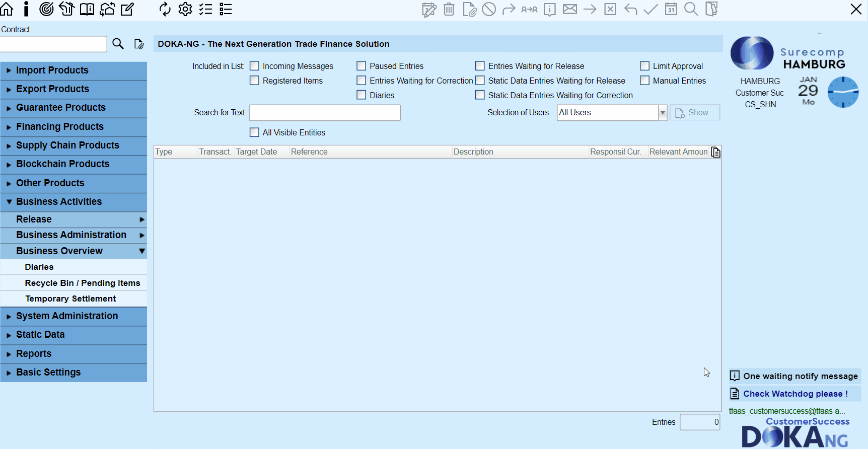The height and width of the screenshot is (449, 868).
Task: Click table export icon beside Relevant Amount column
Action: tap(715, 152)
